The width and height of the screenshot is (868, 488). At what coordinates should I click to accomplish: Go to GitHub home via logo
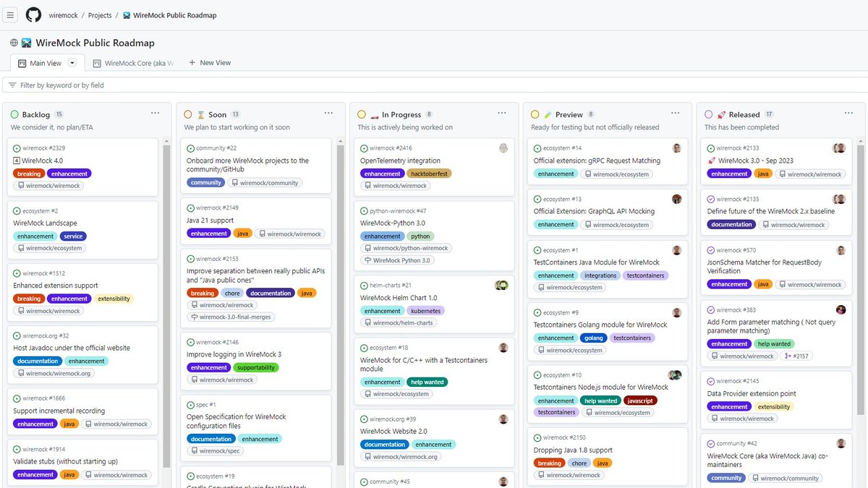click(x=33, y=14)
